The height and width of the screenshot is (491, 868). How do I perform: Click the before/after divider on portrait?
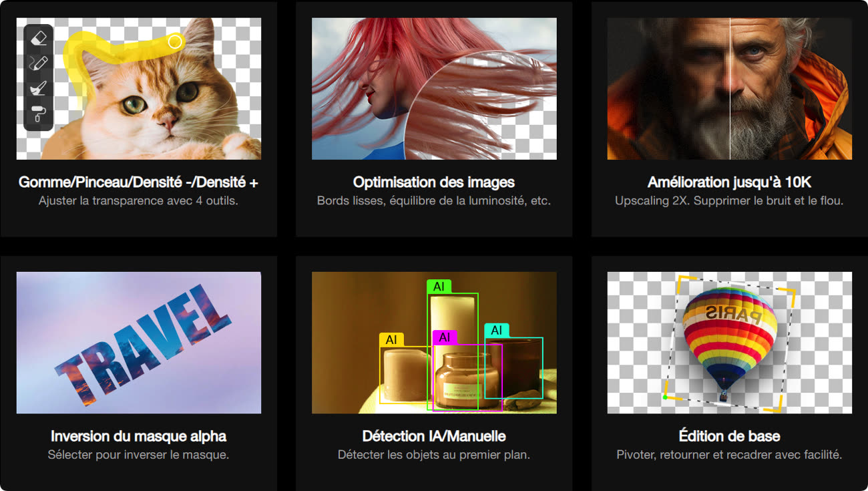tap(730, 89)
